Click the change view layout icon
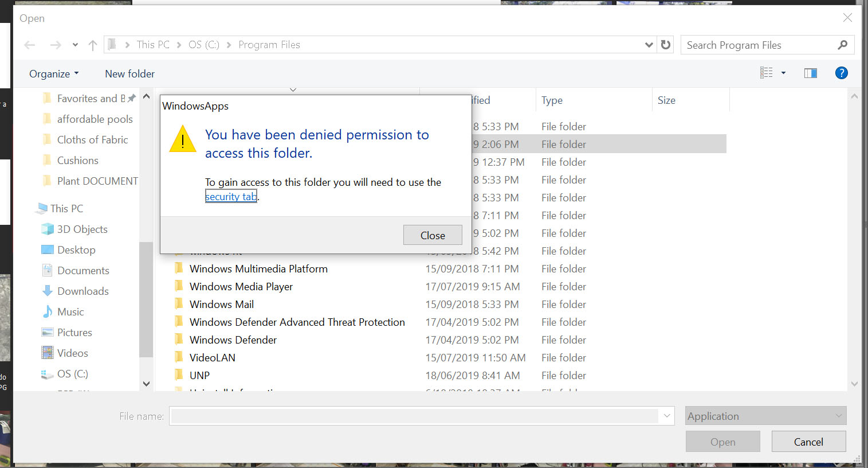 (x=767, y=73)
